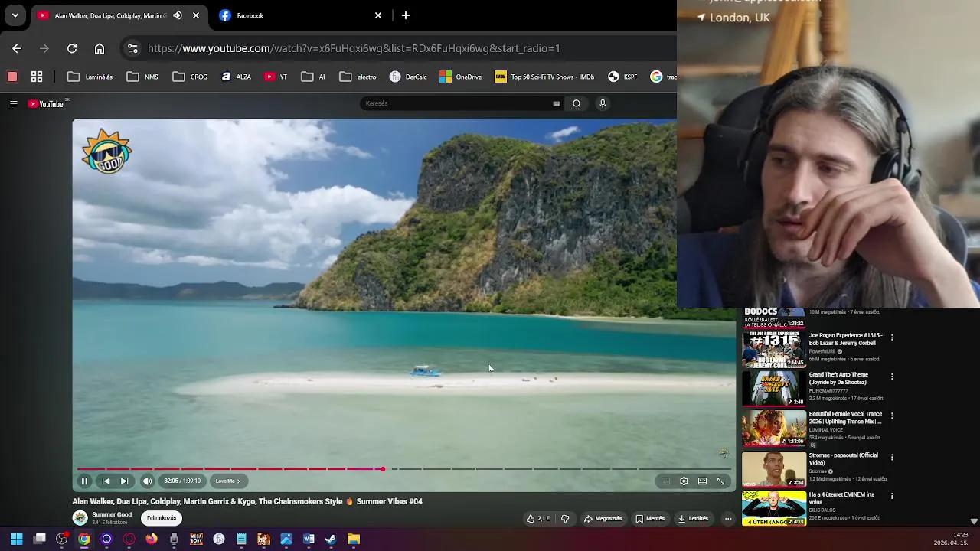
Task: Enter fullscreen mode in the player
Action: (720, 481)
